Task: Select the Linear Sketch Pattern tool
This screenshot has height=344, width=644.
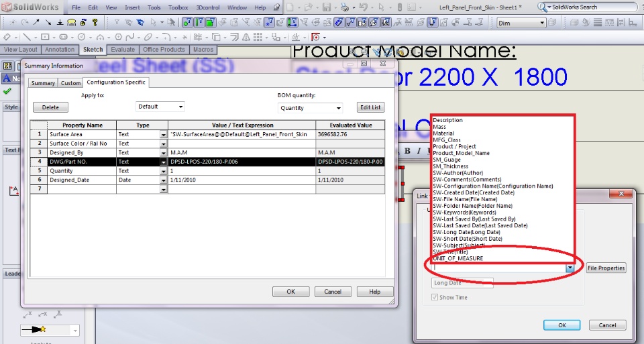Action: (258, 37)
